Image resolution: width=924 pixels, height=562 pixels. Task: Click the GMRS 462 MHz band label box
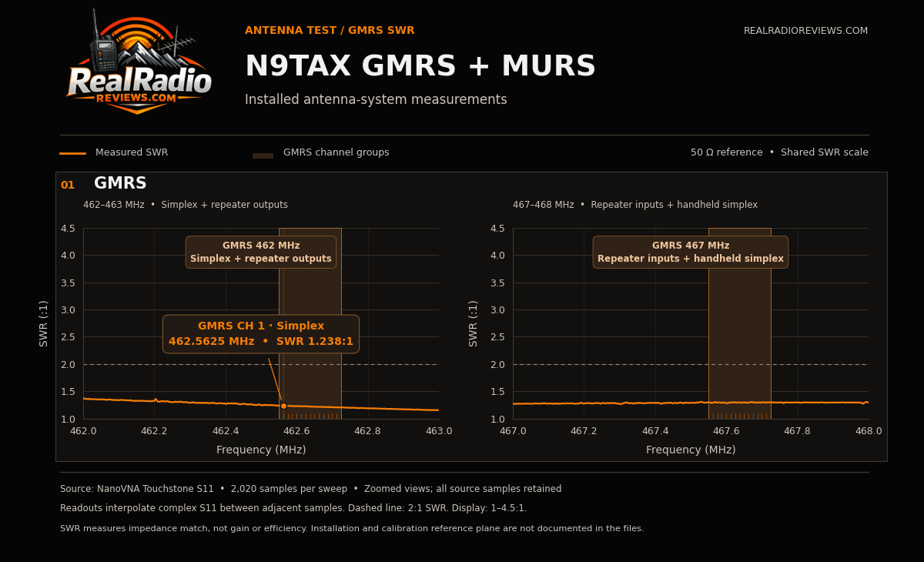261,253
